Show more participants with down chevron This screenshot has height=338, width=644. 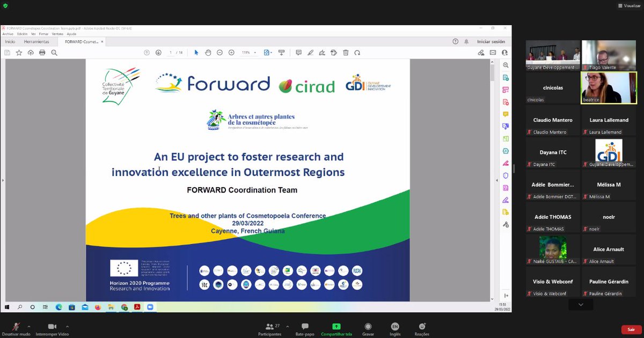pyautogui.click(x=581, y=304)
